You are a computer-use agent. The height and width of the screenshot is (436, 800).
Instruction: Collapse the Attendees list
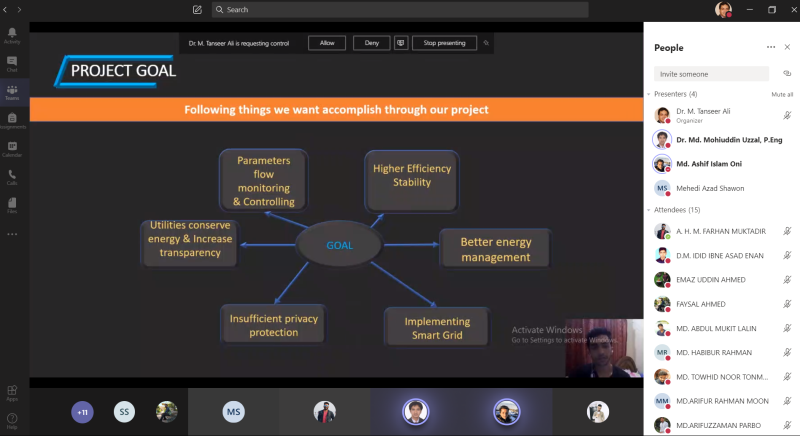[x=648, y=210]
